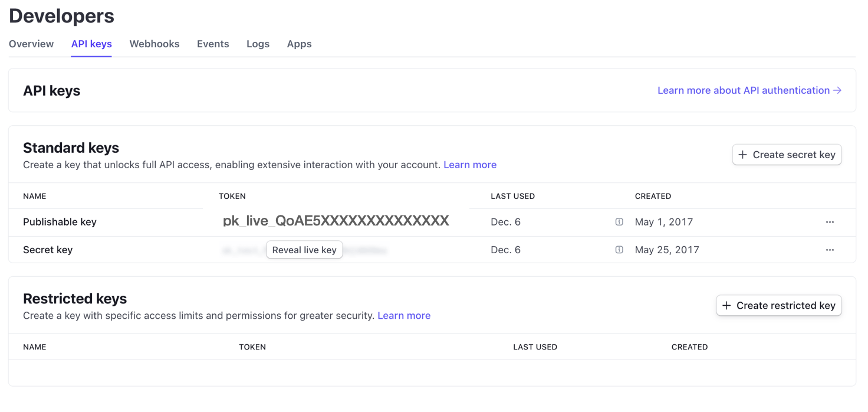Viewport: 868px width, 412px height.
Task: Click the Create restricted key button
Action: coord(778,306)
